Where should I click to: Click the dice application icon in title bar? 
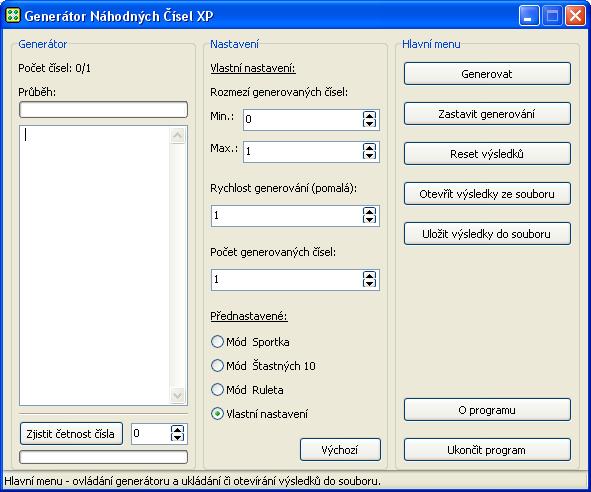click(x=13, y=16)
